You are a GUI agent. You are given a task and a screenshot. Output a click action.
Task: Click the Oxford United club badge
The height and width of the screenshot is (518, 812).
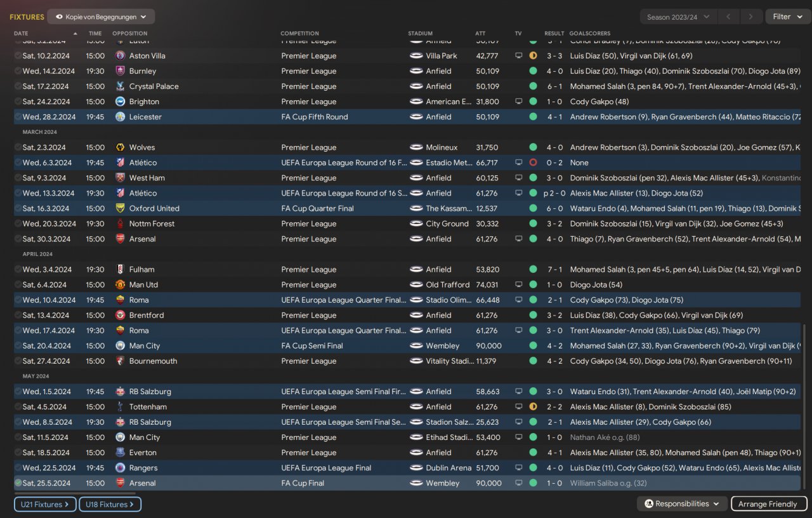(121, 208)
